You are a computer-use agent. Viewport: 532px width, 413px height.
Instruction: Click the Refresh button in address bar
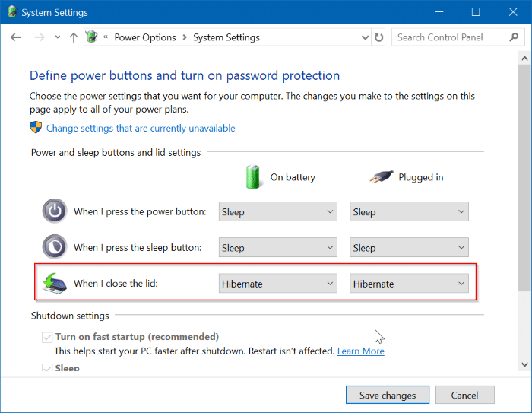point(378,37)
